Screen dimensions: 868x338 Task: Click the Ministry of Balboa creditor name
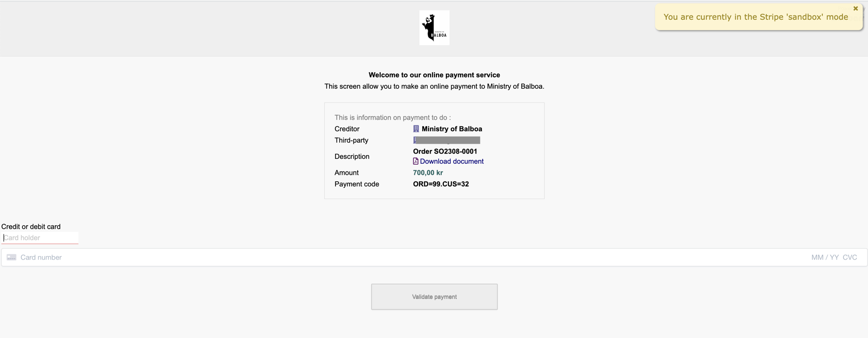[x=451, y=129]
